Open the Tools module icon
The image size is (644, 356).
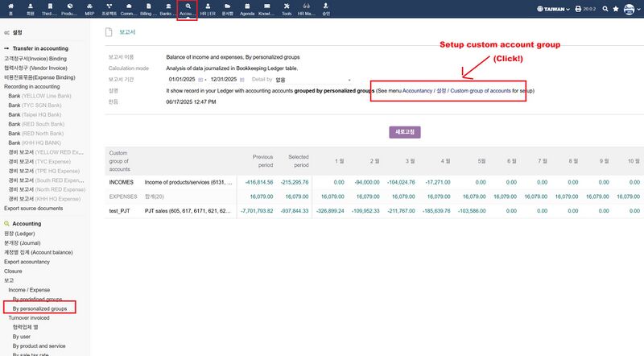(x=287, y=9)
